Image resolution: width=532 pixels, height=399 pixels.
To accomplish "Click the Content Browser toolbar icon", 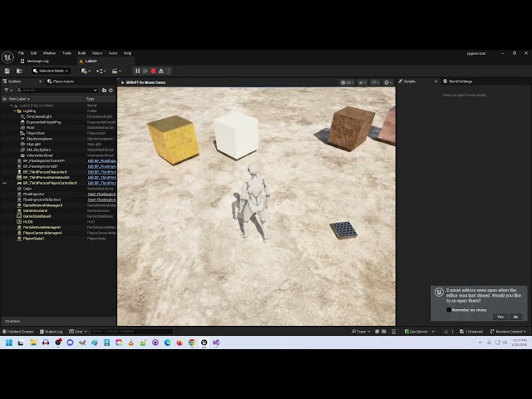I will click(x=19, y=71).
